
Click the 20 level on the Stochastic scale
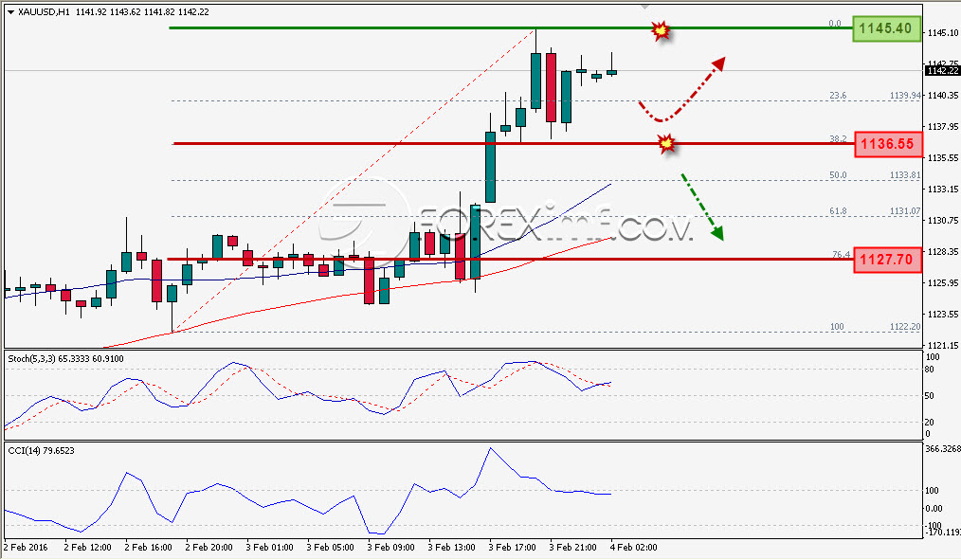[929, 423]
